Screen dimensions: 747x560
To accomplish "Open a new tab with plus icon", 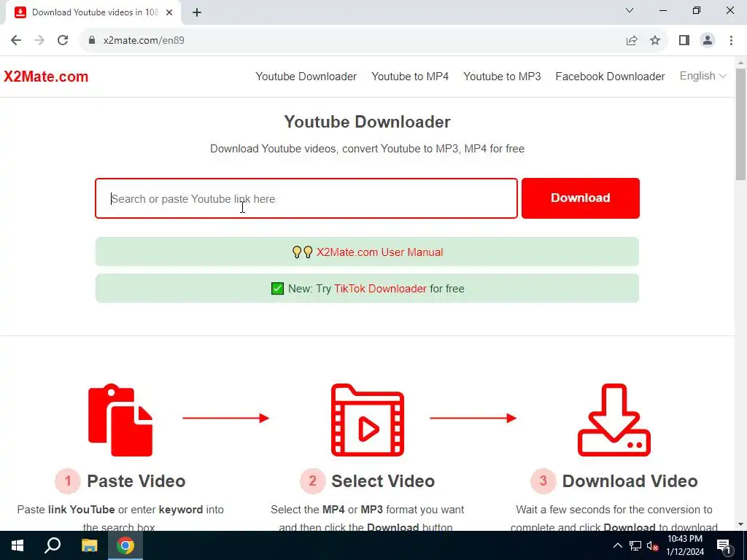I will [x=197, y=13].
